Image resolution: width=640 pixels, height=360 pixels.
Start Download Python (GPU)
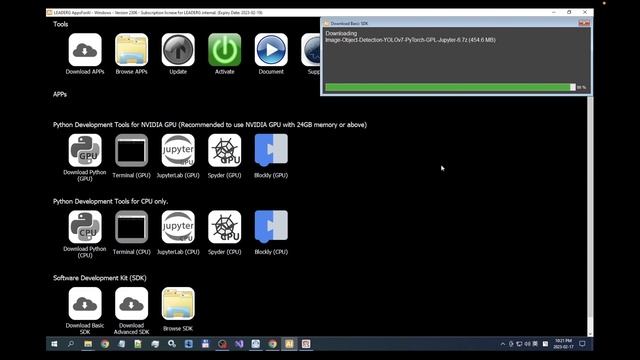tap(85, 150)
